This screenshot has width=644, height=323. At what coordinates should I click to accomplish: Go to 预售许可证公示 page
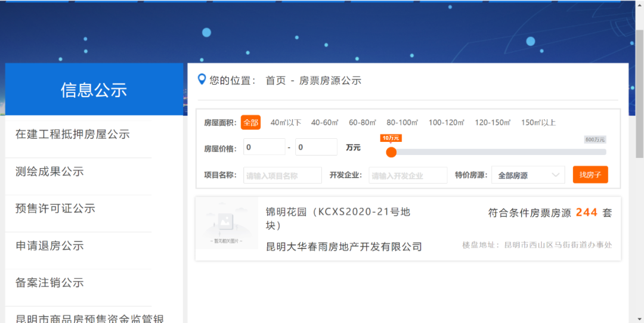55,209
